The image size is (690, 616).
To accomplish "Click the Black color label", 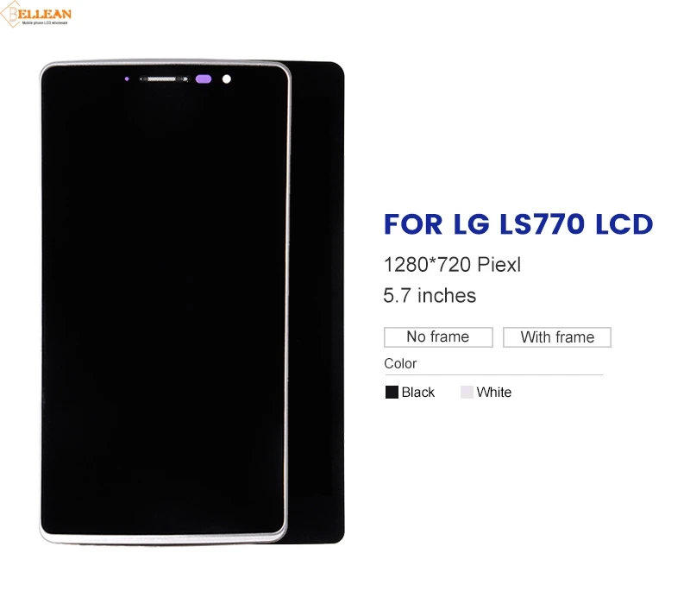I will pyautogui.click(x=418, y=393).
